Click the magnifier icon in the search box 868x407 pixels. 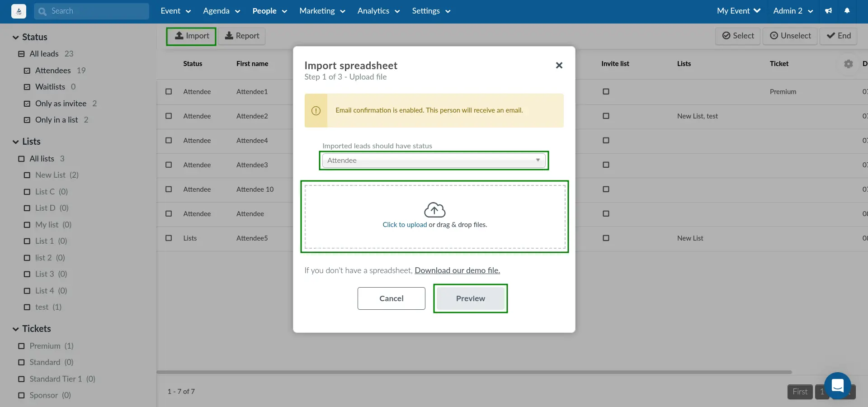42,11
